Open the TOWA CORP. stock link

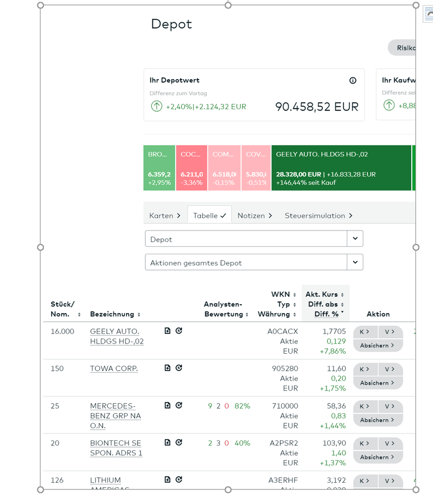tap(114, 369)
